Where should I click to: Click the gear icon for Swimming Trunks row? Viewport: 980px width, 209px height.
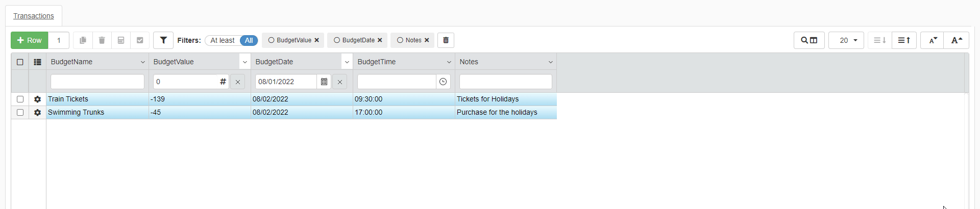point(37,113)
